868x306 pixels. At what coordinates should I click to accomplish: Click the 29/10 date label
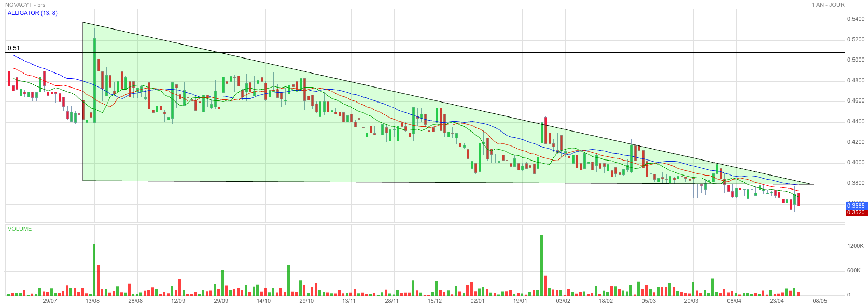pos(306,301)
